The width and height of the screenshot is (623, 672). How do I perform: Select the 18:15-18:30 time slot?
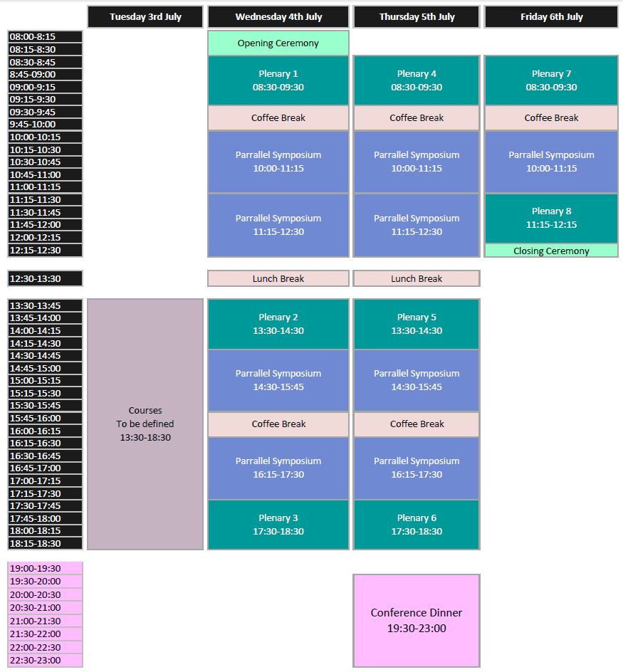[x=45, y=543]
